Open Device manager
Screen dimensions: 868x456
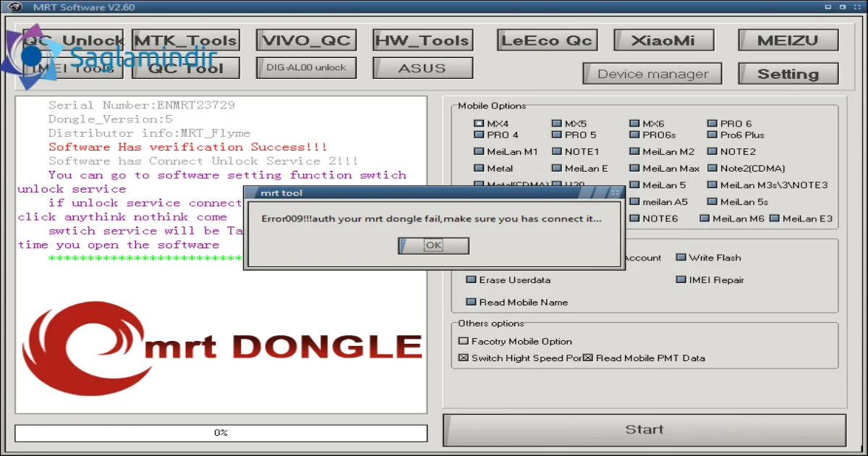click(652, 74)
